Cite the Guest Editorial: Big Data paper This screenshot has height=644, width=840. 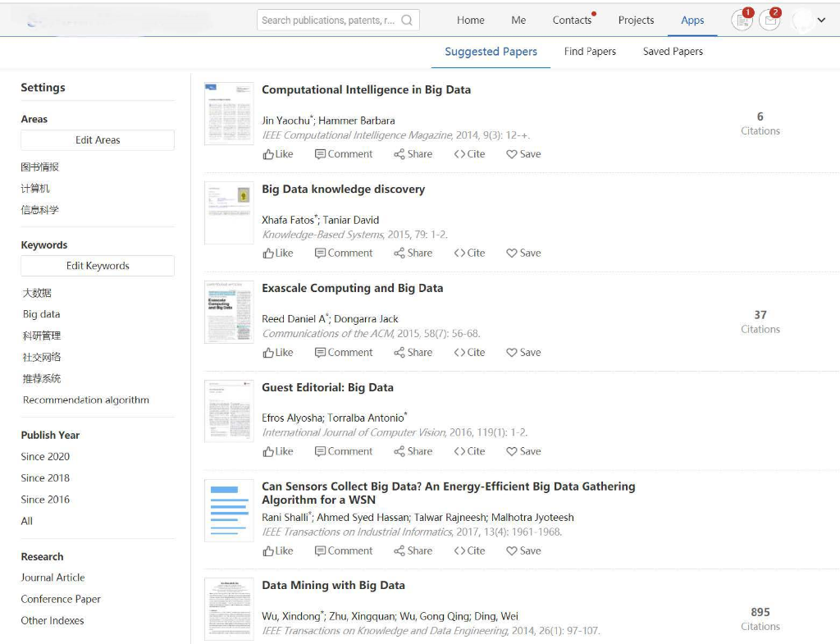click(x=469, y=452)
